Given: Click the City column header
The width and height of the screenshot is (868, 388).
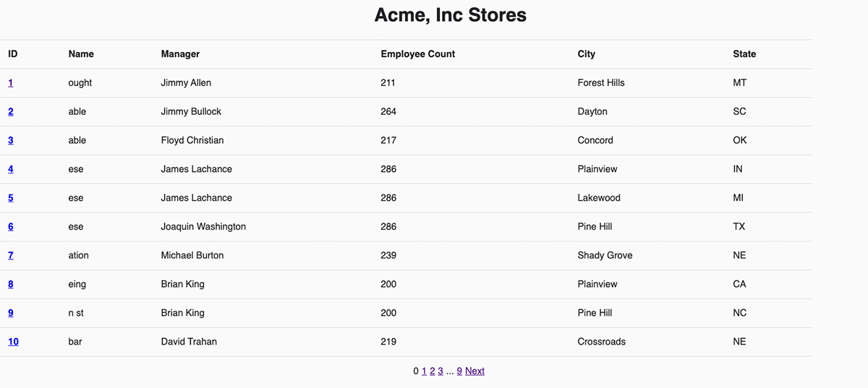Looking at the screenshot, I should [x=587, y=54].
